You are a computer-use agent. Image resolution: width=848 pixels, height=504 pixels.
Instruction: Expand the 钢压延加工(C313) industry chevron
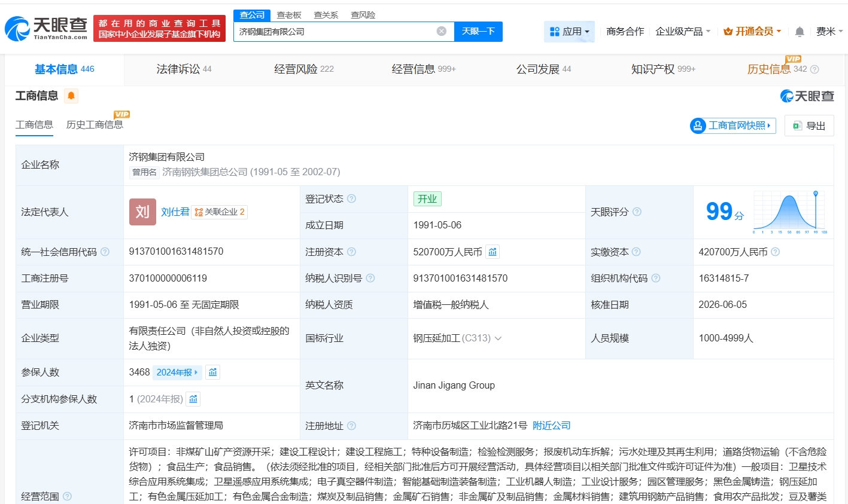point(498,338)
